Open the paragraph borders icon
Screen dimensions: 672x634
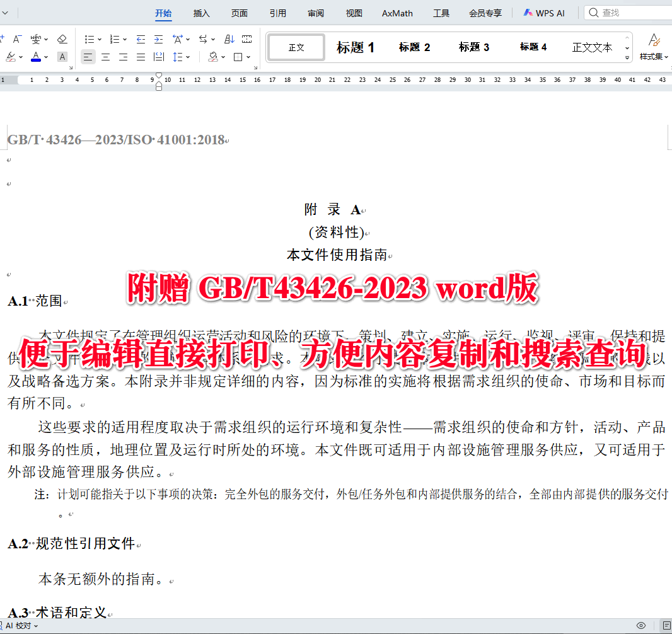[238, 57]
